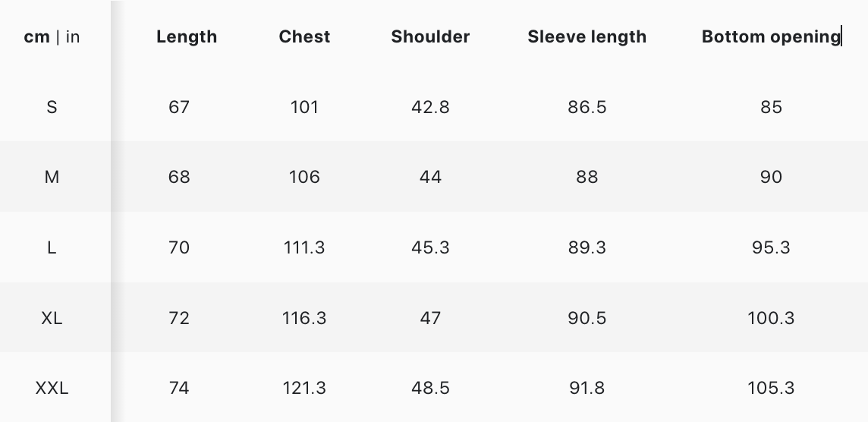Click shoulder value 44 for size M
This screenshot has width=868, height=422.
(x=430, y=177)
